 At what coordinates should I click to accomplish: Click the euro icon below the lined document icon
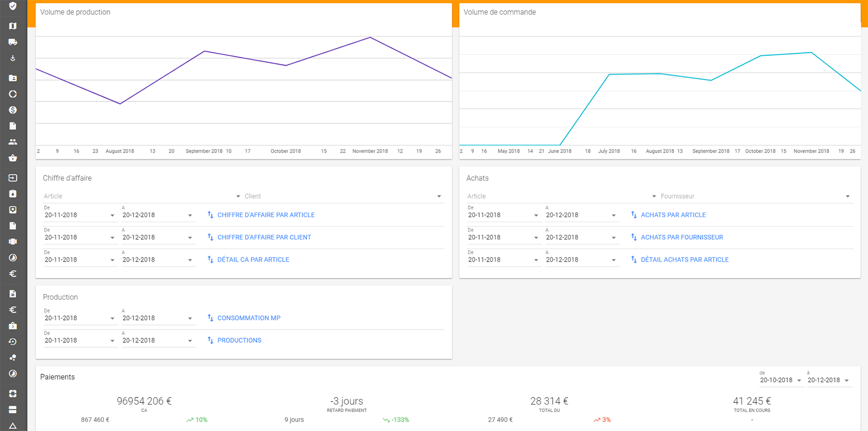tap(13, 309)
